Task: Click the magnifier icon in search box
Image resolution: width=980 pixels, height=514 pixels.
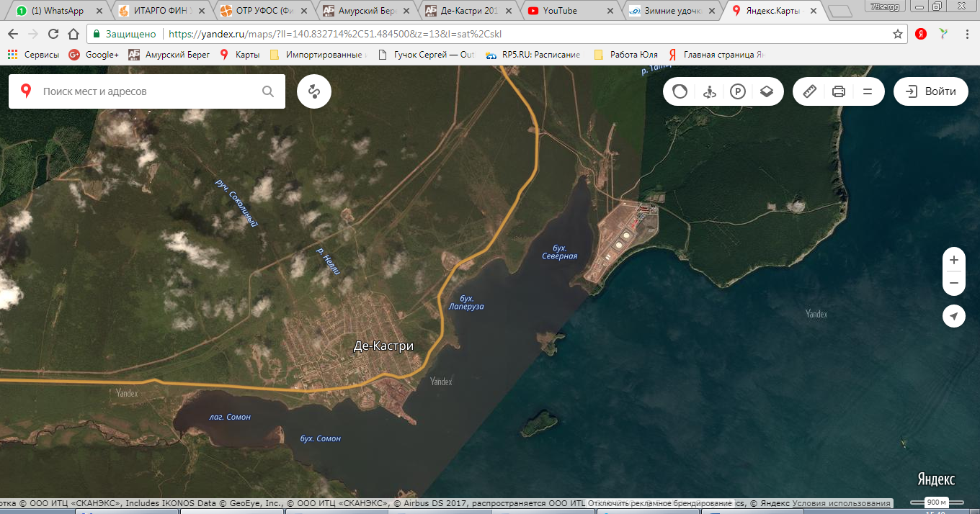Action: point(268,91)
